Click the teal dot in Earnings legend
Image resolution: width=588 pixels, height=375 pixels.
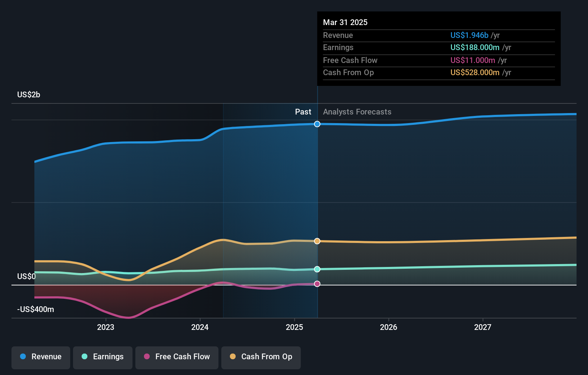tap(85, 356)
